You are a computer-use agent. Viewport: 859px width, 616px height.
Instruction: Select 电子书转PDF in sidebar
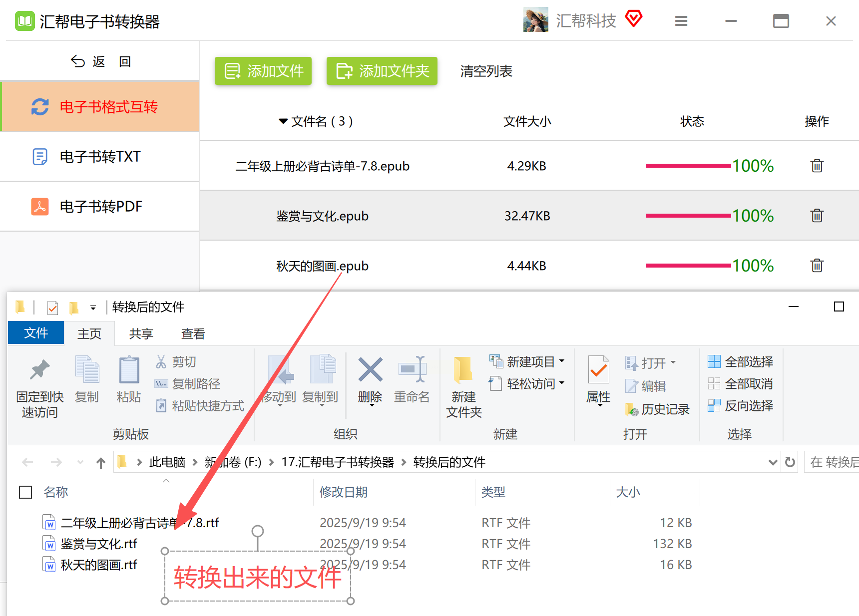[x=100, y=207]
